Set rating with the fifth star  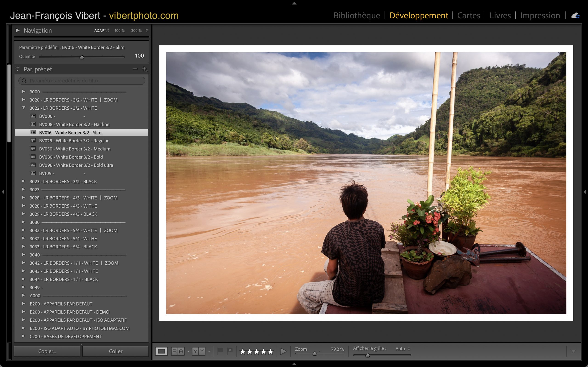click(270, 351)
